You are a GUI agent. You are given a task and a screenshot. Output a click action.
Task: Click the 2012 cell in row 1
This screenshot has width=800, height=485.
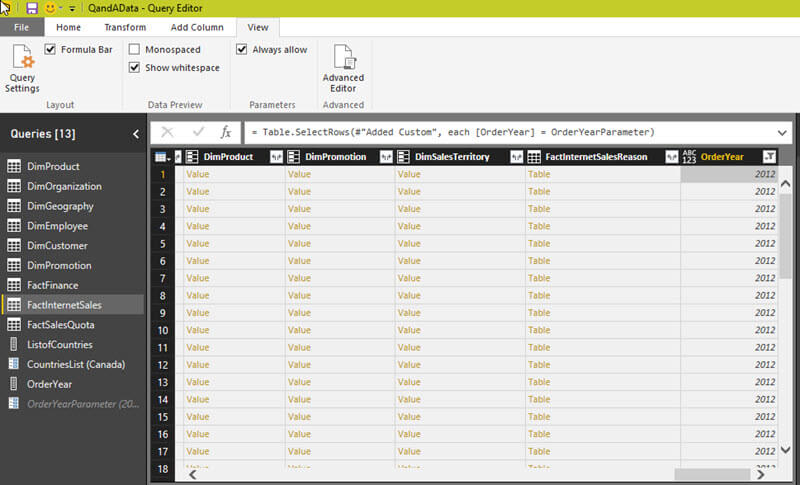729,174
